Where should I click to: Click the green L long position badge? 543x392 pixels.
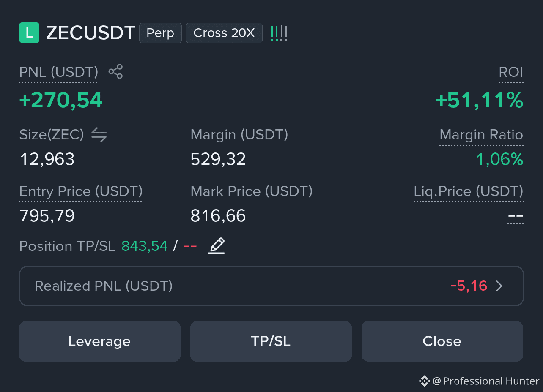[x=29, y=33]
